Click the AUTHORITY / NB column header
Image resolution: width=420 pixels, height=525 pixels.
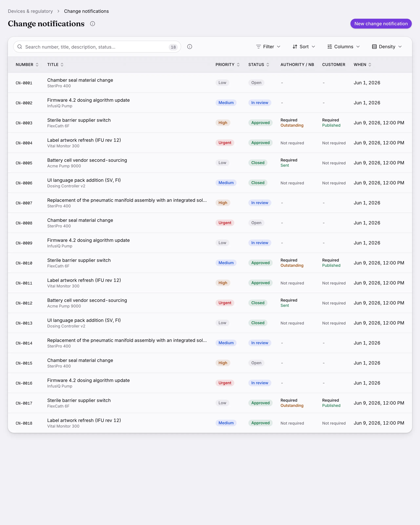297,65
